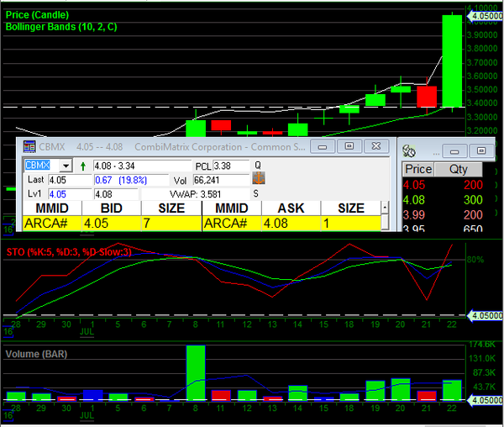Open the CBMX symbol dropdown
Screen dimensions: 504x427
pyautogui.click(x=65, y=166)
